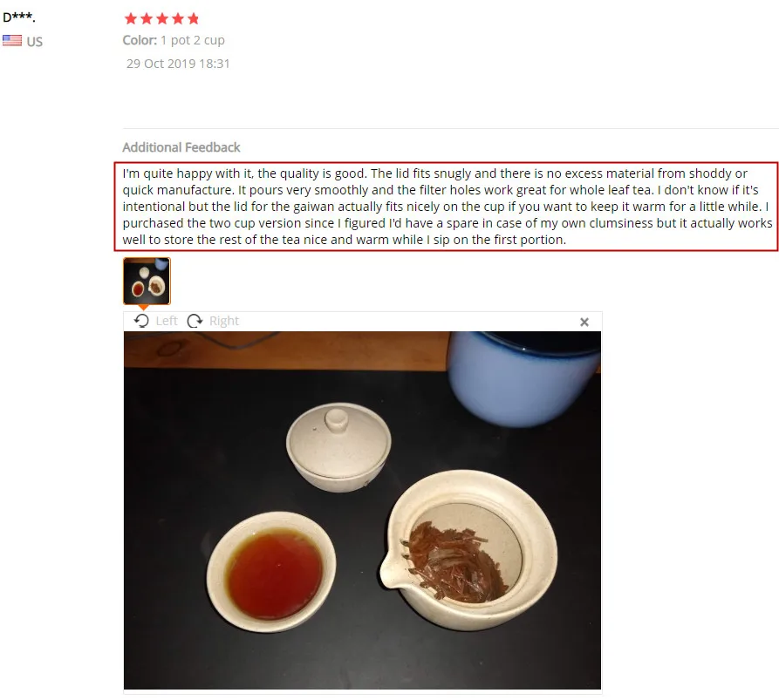779x700 pixels.
Task: Click the "Right" rotate label
Action: coord(224,321)
